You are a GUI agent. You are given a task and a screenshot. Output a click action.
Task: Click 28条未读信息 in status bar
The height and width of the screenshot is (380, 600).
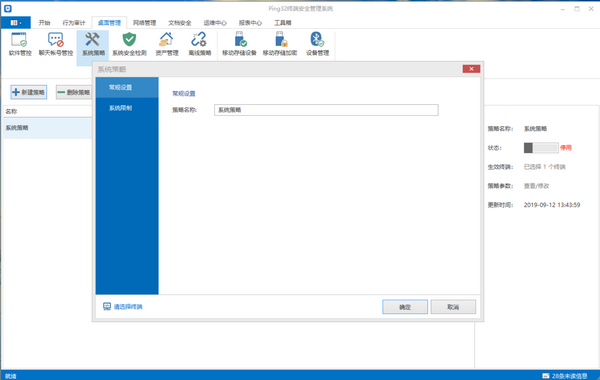(x=569, y=376)
